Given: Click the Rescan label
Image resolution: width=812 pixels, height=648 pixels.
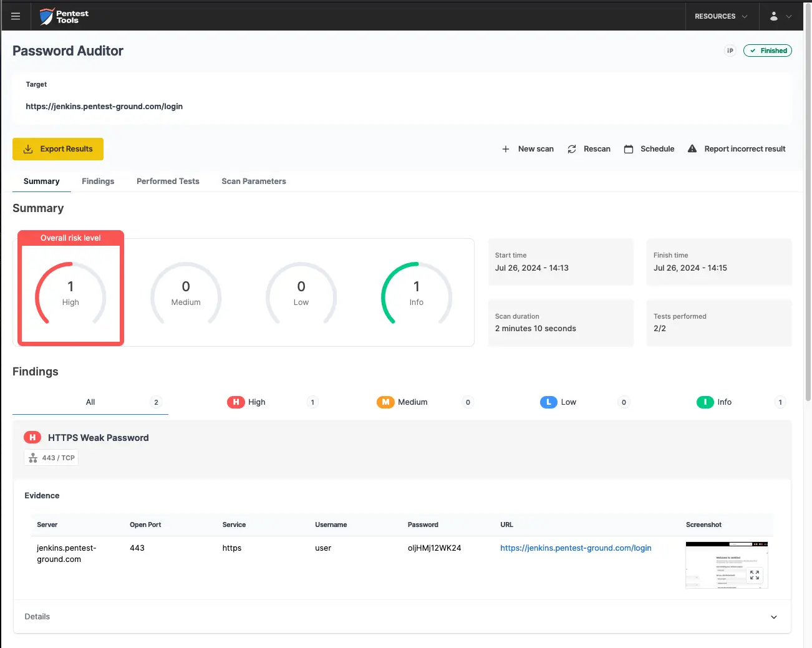Looking at the screenshot, I should click(597, 149).
